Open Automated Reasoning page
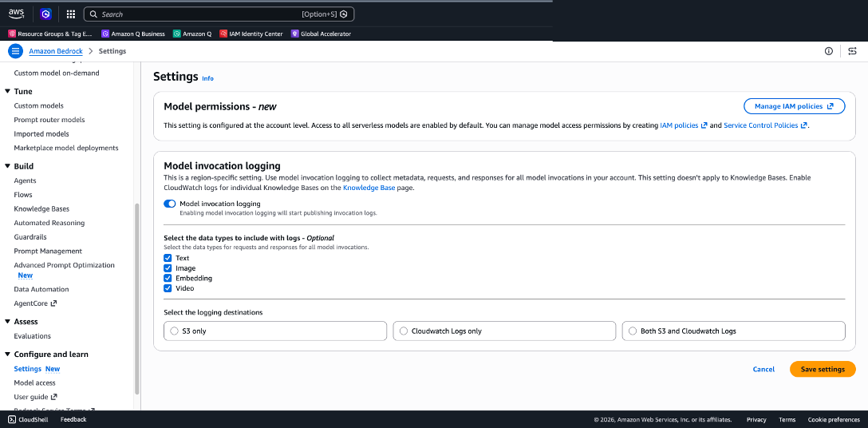868x428 pixels. point(49,223)
